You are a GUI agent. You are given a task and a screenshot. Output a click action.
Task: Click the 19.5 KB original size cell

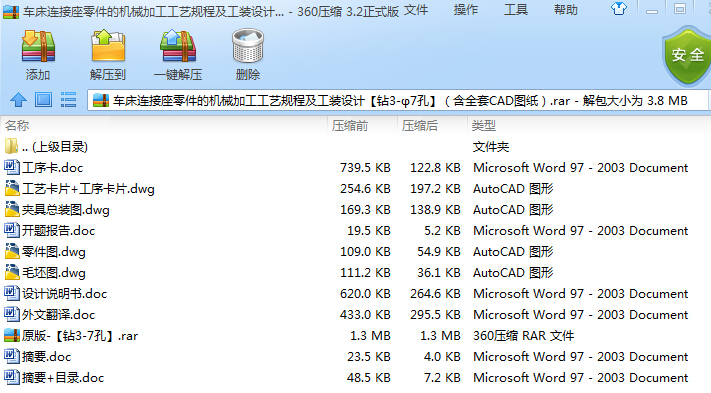pos(369,231)
